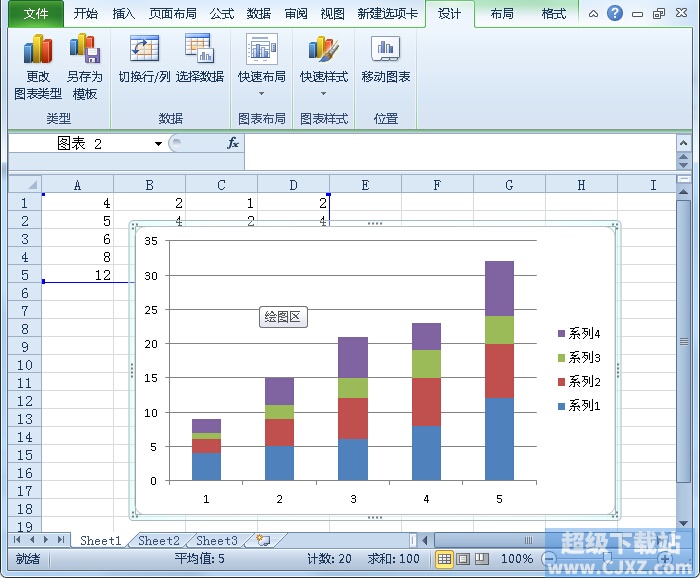Switch to the 视图 View tab

point(333,14)
